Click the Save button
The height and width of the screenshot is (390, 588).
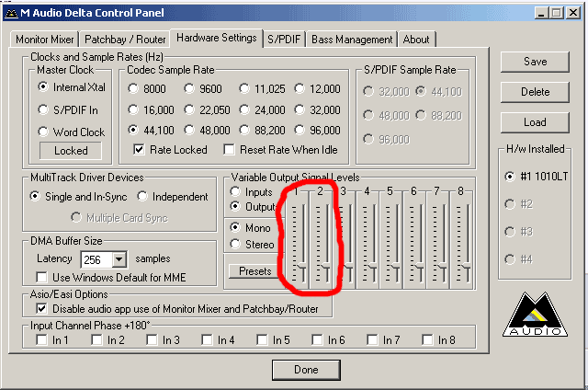coord(535,62)
